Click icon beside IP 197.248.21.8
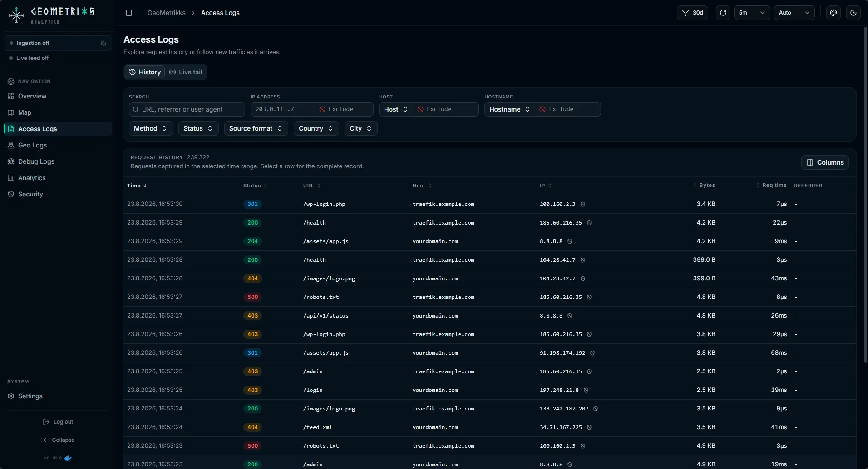This screenshot has width=868, height=469. click(x=586, y=390)
